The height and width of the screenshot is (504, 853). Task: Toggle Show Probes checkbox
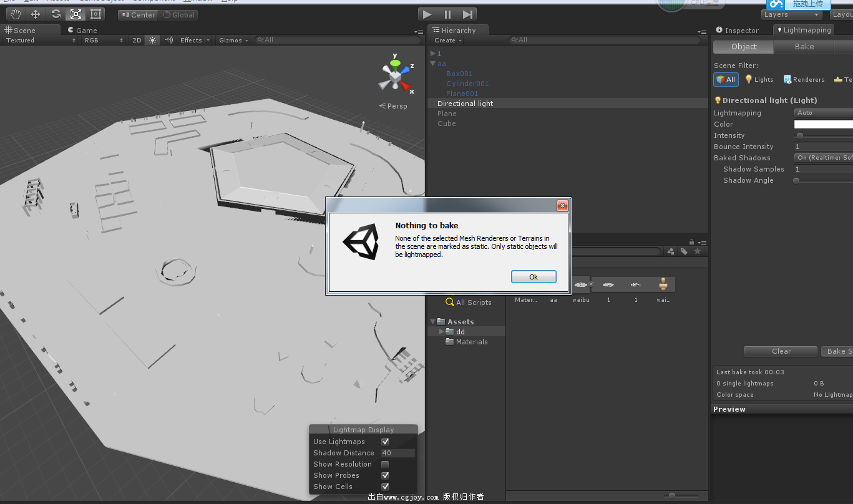pos(385,475)
